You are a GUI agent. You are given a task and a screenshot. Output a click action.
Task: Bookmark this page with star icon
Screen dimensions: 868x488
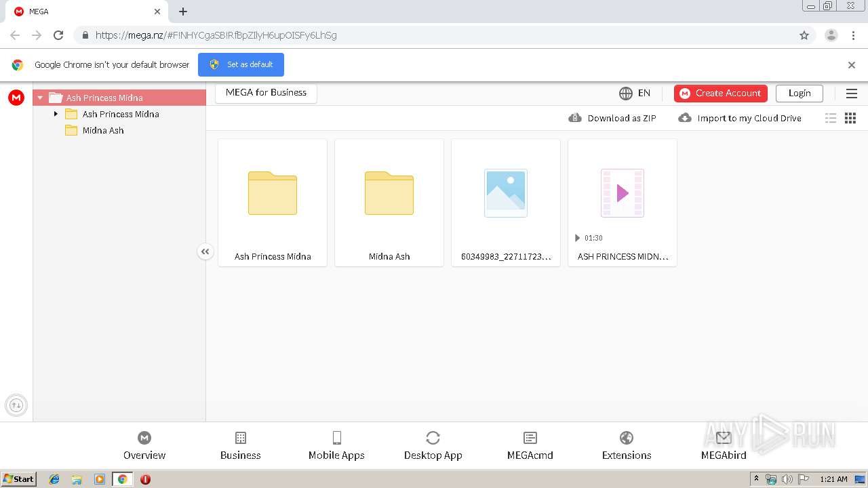coord(804,35)
